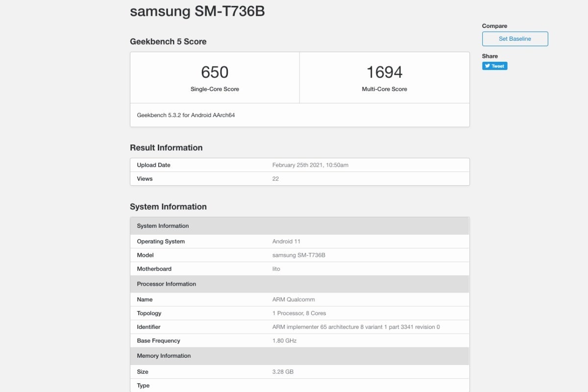Click the Set Baseline button
Viewport: 588px width, 392px height.
[x=514, y=39]
